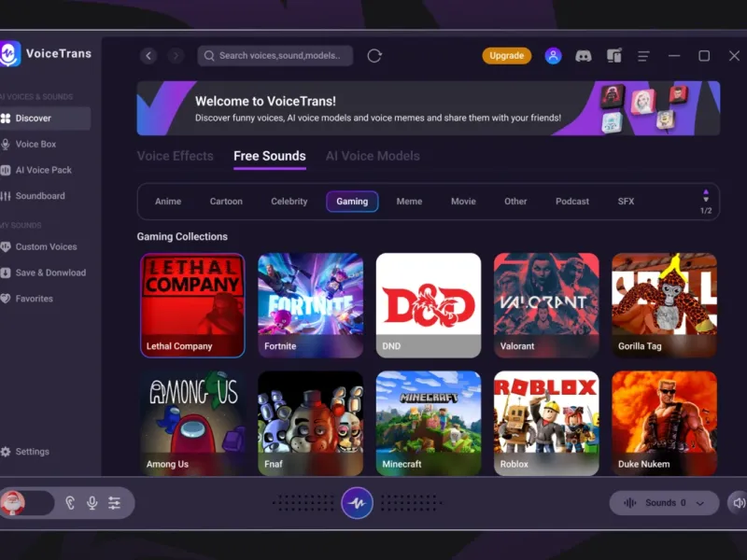Click the search magnifier icon
Viewport: 747px width, 560px height.
tap(209, 56)
